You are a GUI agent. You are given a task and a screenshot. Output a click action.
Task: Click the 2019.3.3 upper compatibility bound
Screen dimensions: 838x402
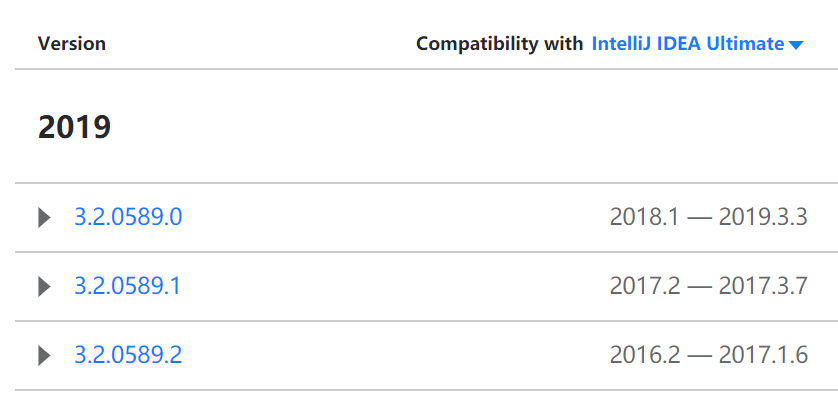point(763,217)
